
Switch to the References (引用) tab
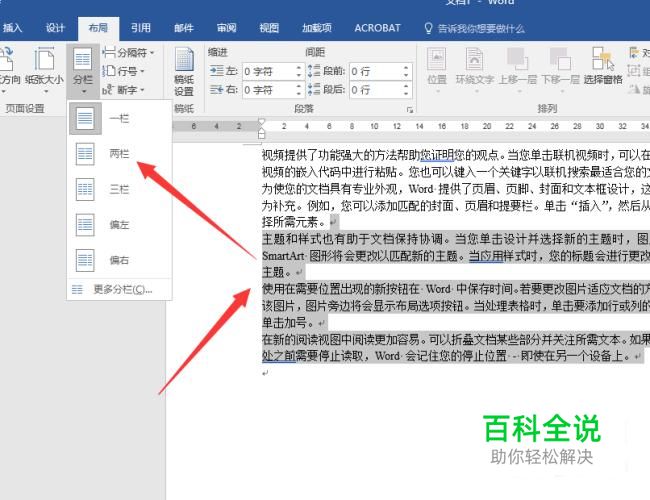tap(141, 28)
